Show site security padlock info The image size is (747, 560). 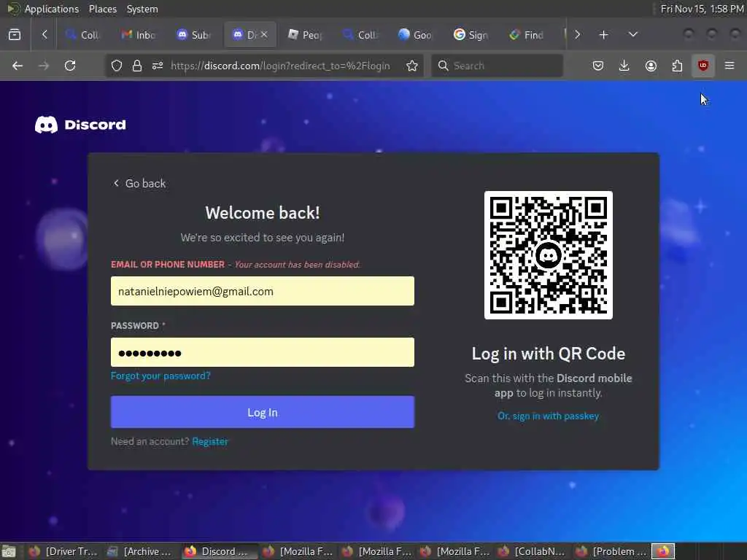(137, 66)
